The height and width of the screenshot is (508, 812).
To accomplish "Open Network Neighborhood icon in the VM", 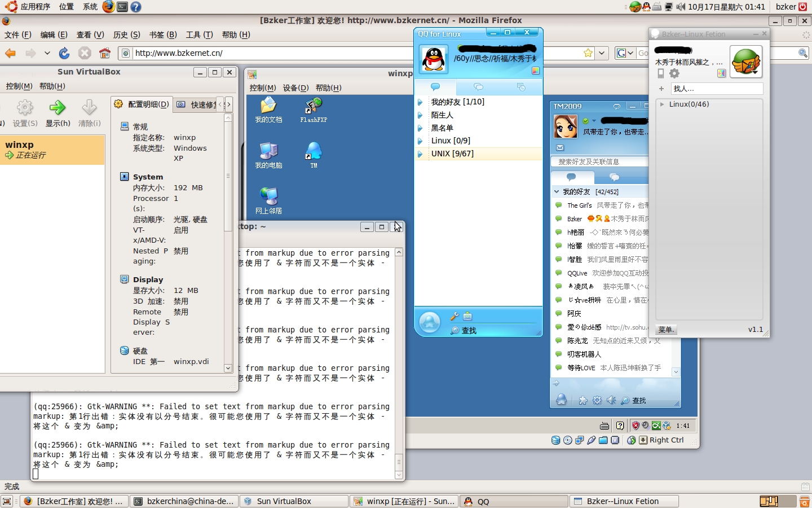I will click(x=268, y=201).
